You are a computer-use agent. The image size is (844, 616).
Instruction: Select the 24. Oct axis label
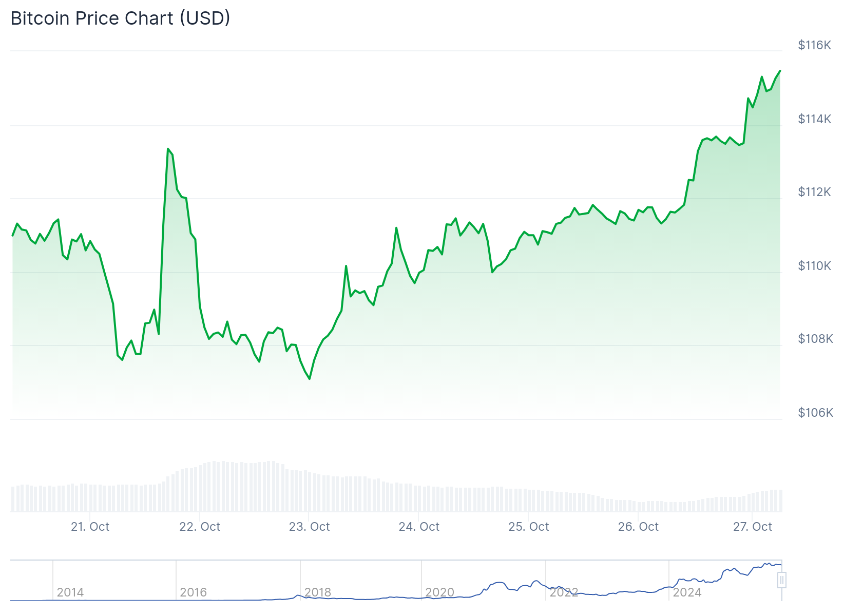(419, 527)
